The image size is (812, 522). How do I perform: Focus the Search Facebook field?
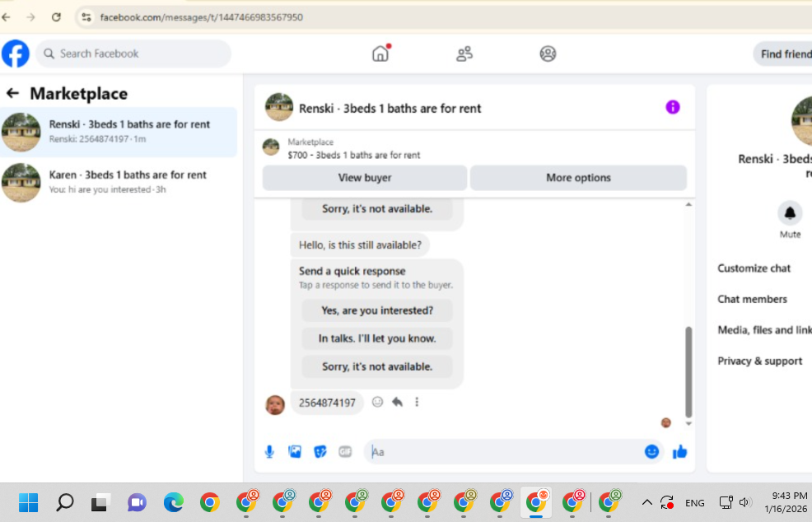click(x=133, y=54)
